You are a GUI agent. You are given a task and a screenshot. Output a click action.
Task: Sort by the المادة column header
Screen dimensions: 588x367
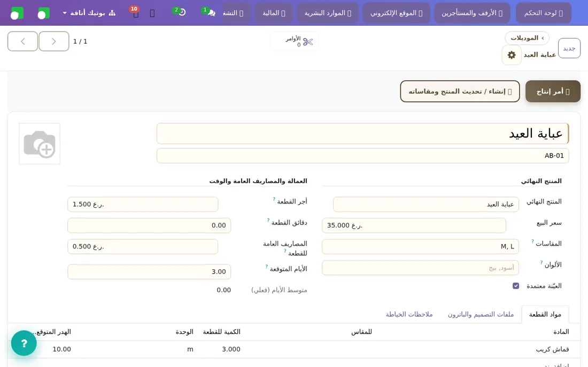pyautogui.click(x=561, y=332)
